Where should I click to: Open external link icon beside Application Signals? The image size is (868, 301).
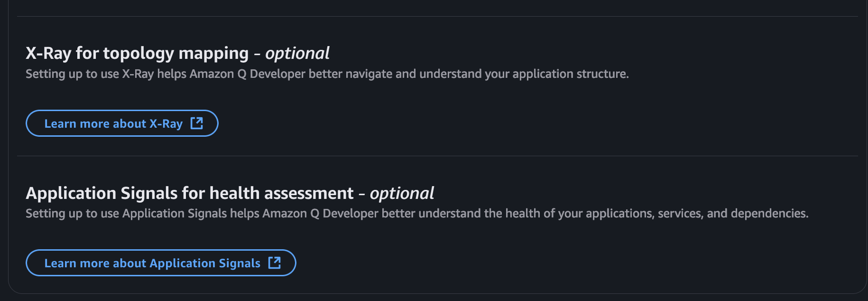275,263
